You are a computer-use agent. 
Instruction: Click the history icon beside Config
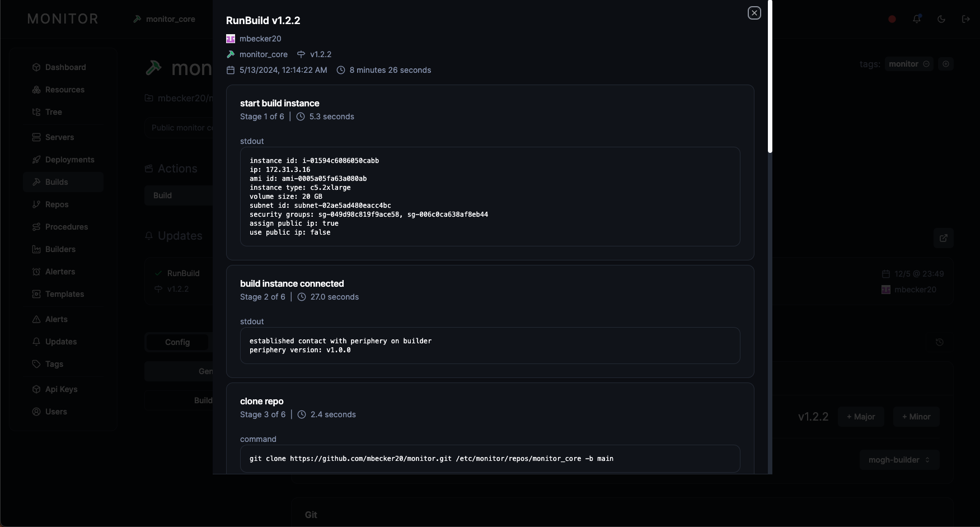point(940,342)
